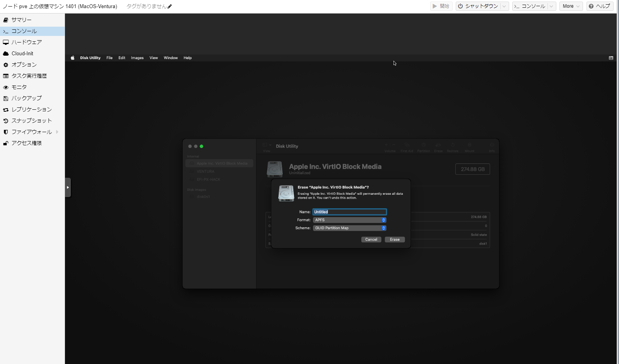Expand the Firewall (ファイアウォール) submenu arrow
The height and width of the screenshot is (364, 619).
click(x=57, y=132)
